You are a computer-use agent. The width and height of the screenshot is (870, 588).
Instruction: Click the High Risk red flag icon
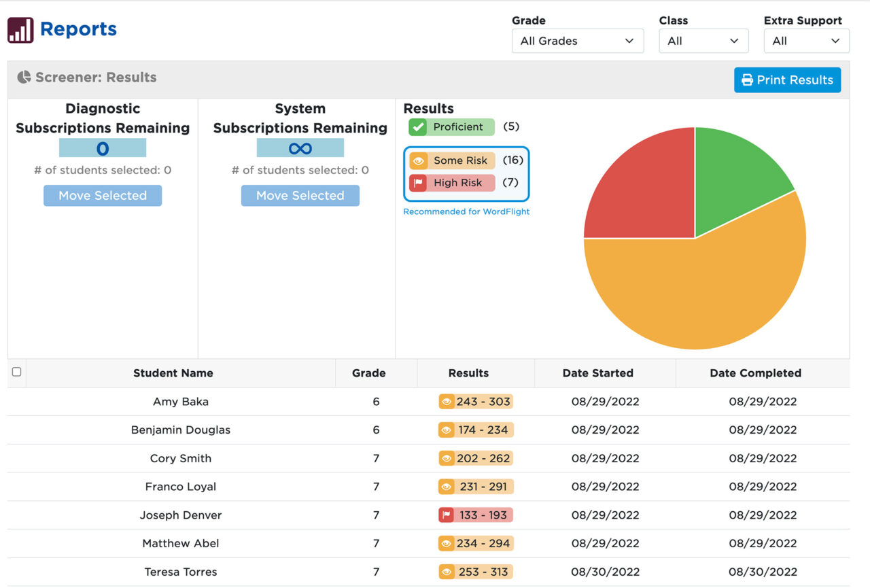click(x=418, y=183)
